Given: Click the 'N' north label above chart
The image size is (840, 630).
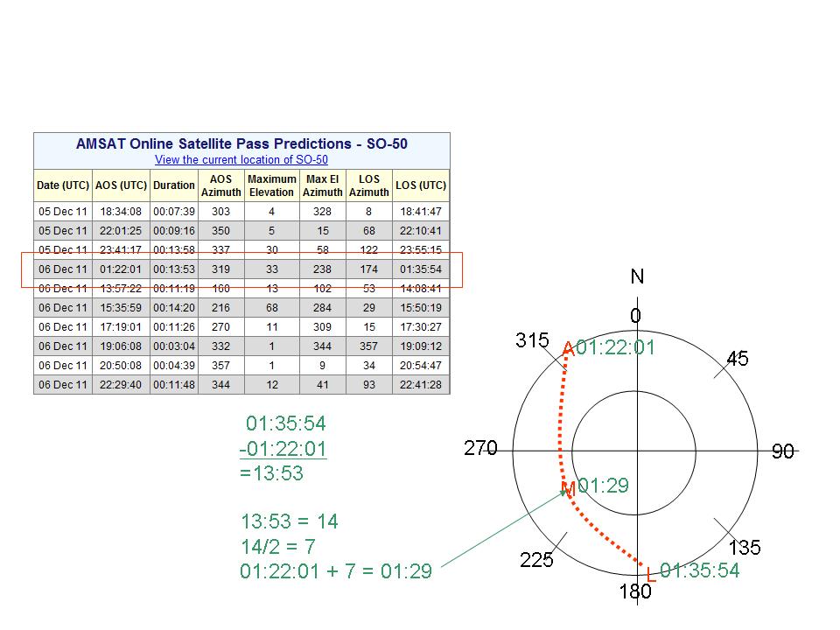Looking at the screenshot, I should pyautogui.click(x=637, y=276).
